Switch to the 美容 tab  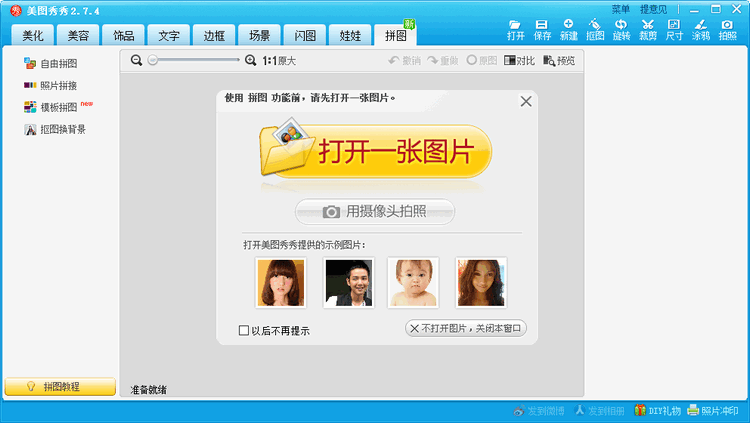coord(78,36)
